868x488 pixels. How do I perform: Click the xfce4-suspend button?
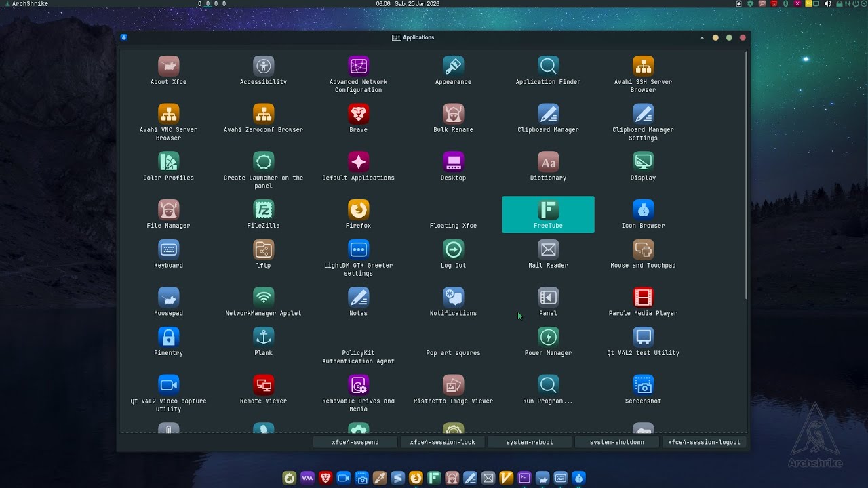pyautogui.click(x=355, y=442)
